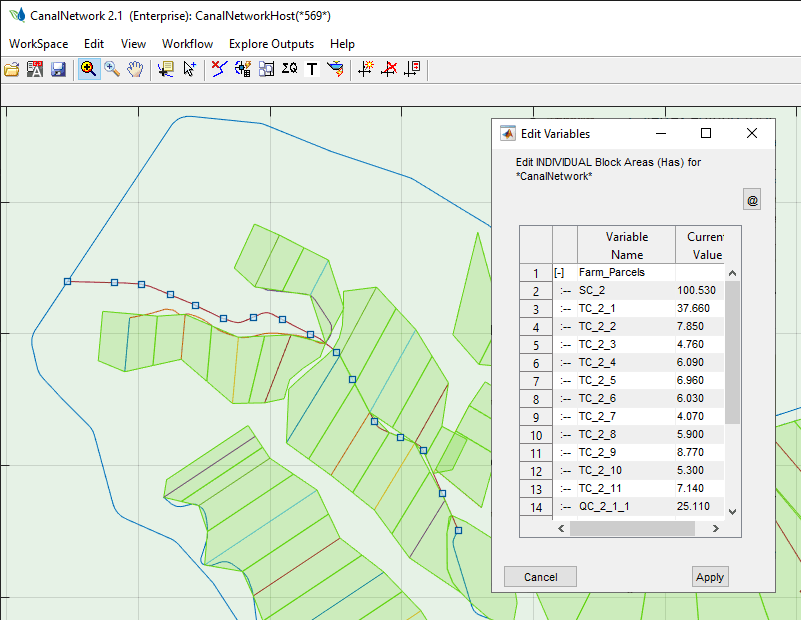
Task: Click the sigma Q summation icon
Action: 289,69
